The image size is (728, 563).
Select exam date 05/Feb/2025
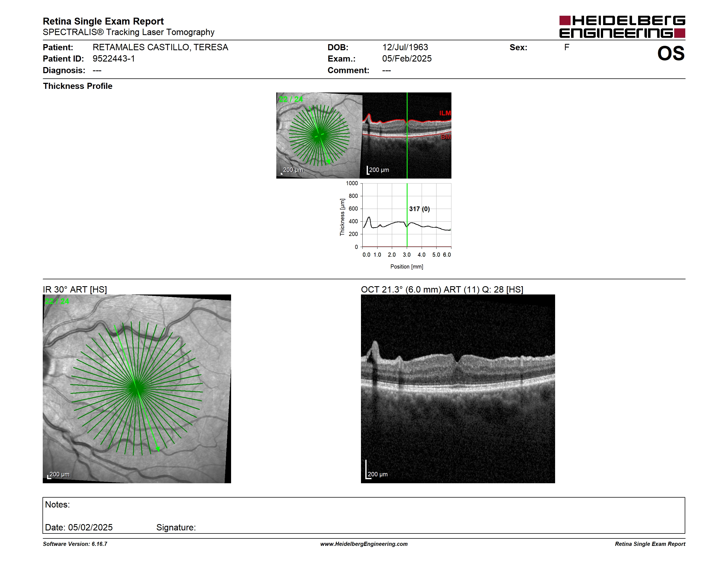pos(407,59)
